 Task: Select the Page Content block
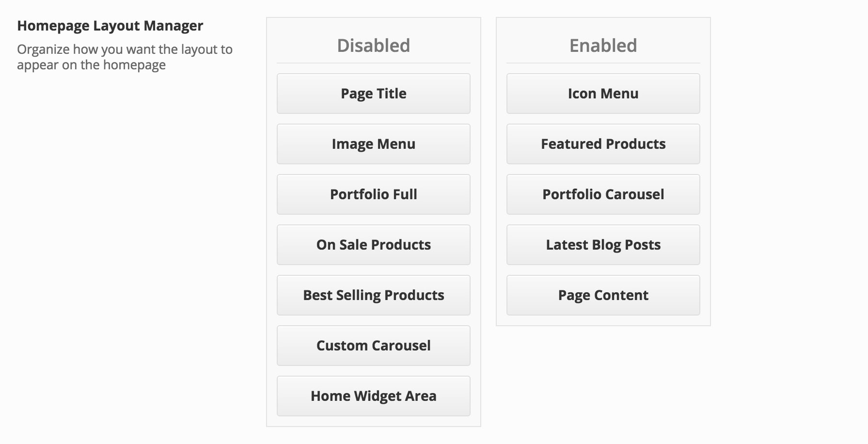pos(603,295)
